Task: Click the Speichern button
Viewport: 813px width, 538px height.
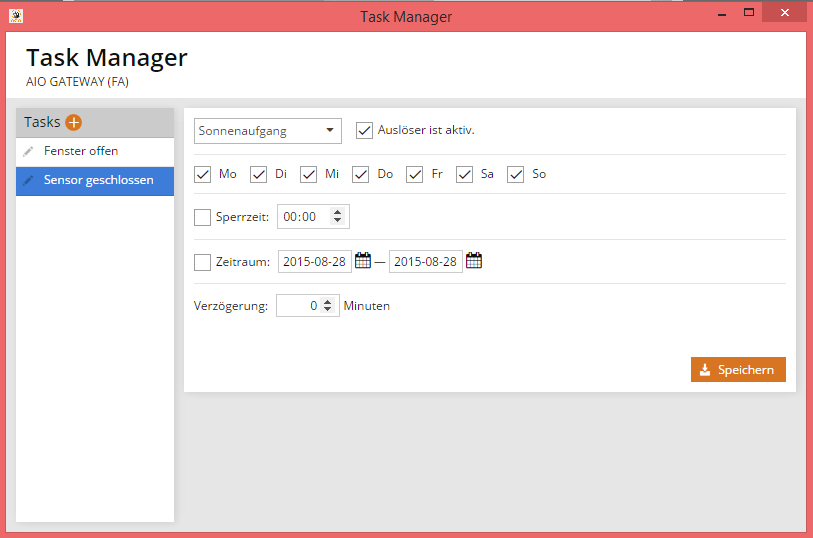Action: coord(738,370)
